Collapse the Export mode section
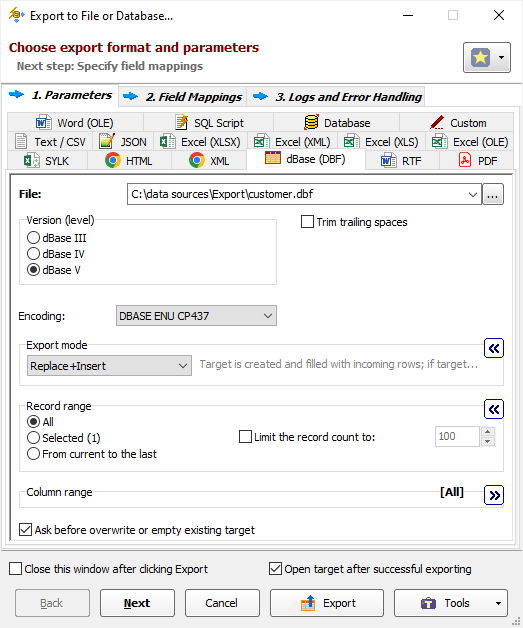Viewport: 523px width, 628px height. (494, 348)
